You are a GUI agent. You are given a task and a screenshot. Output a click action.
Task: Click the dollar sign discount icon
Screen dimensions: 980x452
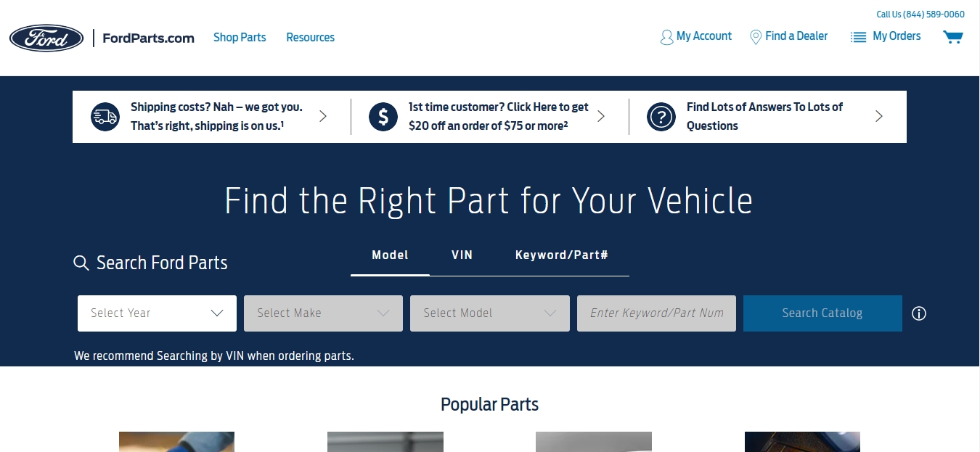(383, 117)
